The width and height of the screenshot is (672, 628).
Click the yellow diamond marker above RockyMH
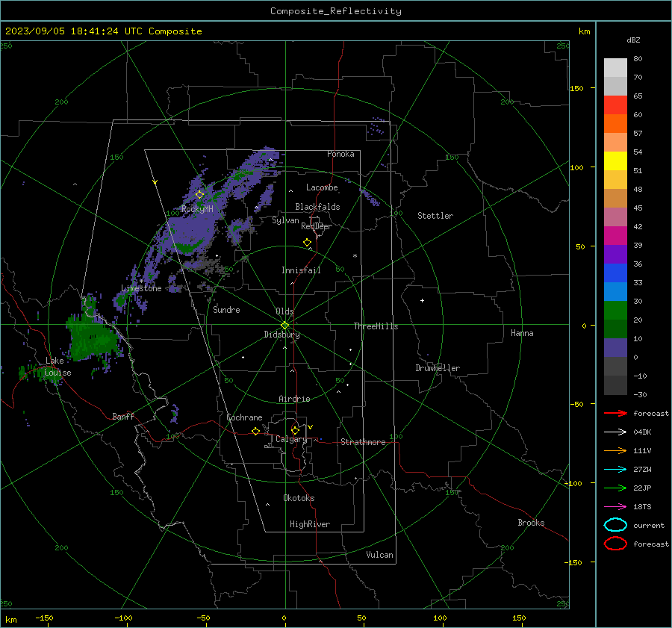pos(199,195)
